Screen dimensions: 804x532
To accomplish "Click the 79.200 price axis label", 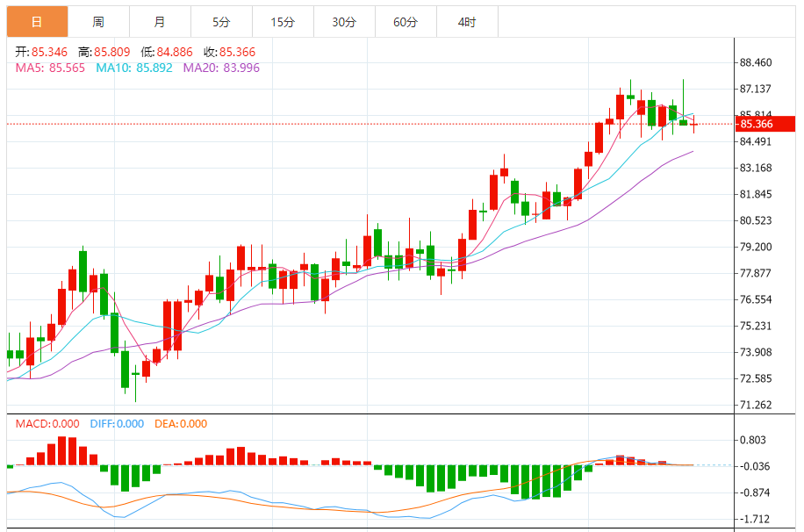I will click(x=756, y=247).
